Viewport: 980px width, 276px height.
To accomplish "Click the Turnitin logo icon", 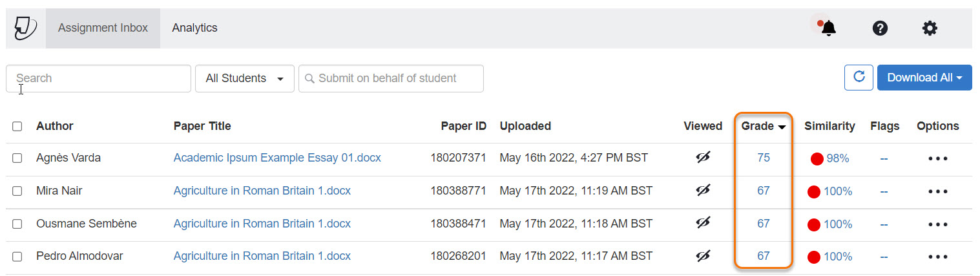I will [x=25, y=28].
